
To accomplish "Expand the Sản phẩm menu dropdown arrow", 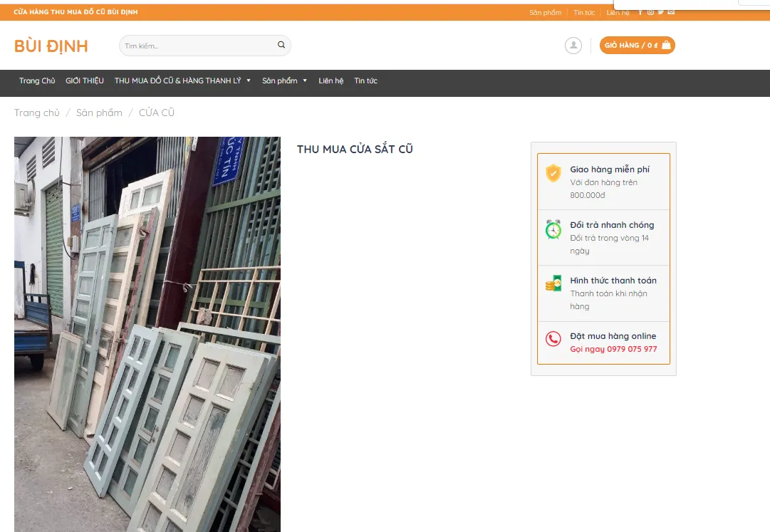I will tap(305, 80).
